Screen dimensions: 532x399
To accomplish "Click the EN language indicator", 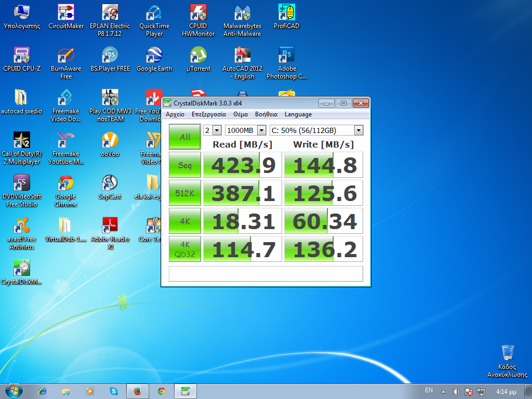I will coord(429,390).
